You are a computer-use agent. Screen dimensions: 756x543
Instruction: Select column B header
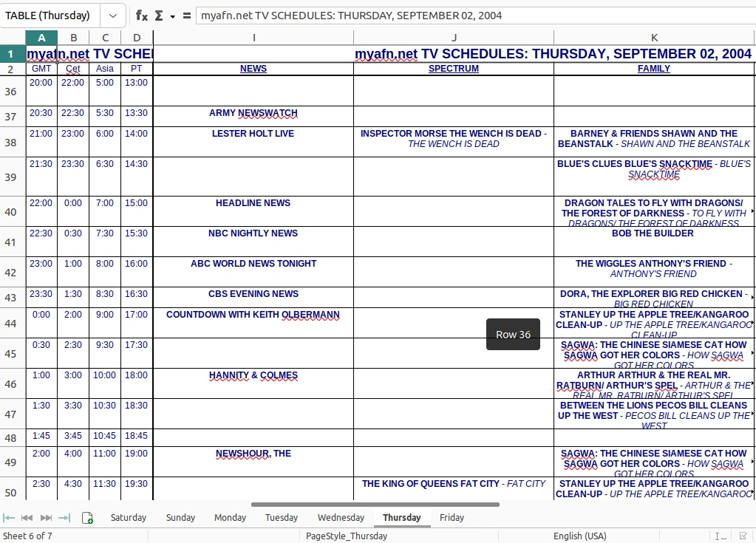click(73, 38)
